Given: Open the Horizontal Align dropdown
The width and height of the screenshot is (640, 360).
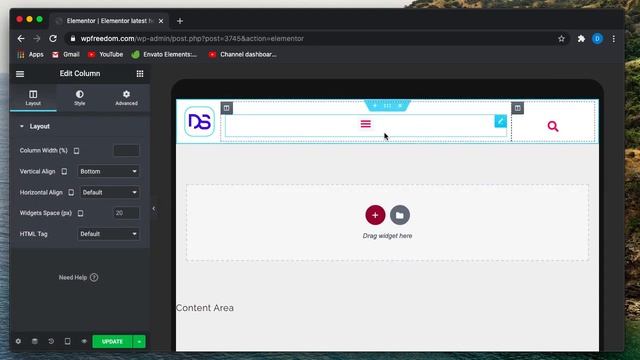Looking at the screenshot, I should click(x=109, y=192).
